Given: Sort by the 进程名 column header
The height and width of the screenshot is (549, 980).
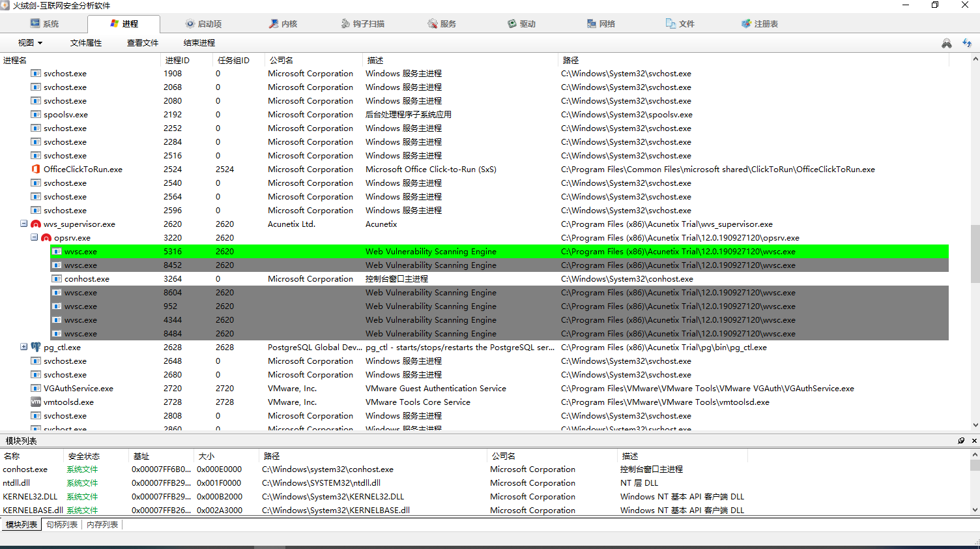Looking at the screenshot, I should (80, 60).
